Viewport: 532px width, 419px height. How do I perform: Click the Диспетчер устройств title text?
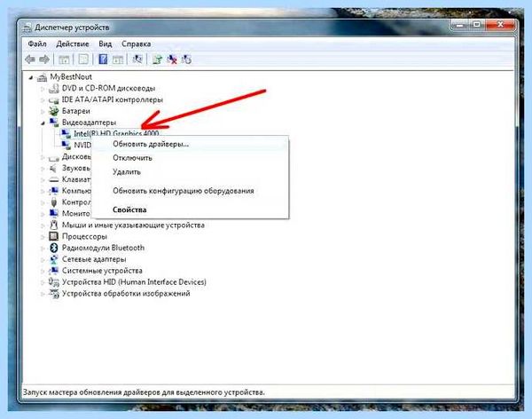point(72,28)
